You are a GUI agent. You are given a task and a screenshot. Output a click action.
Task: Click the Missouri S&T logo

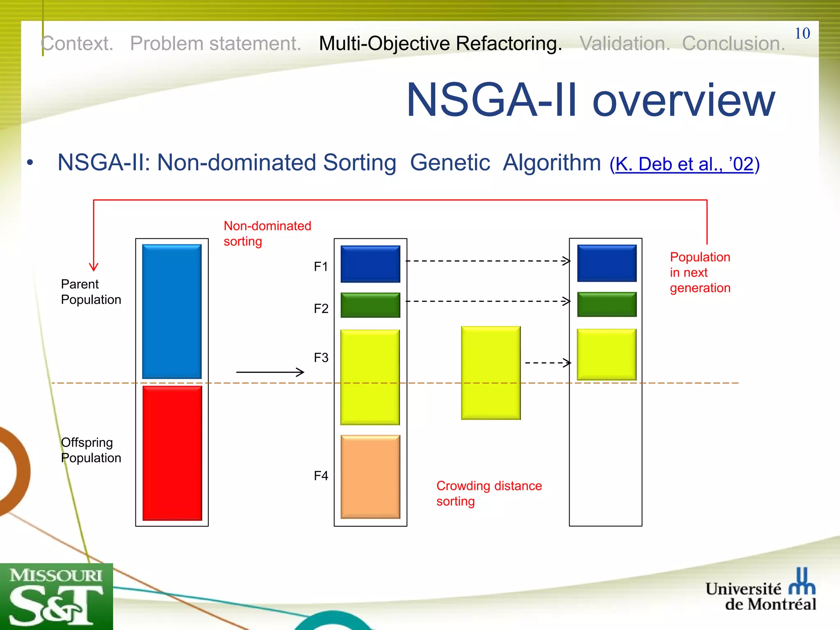point(57,596)
